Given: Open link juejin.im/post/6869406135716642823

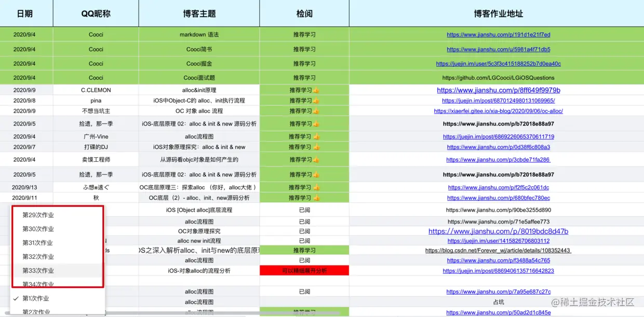Looking at the screenshot, I should pyautogui.click(x=498, y=271).
